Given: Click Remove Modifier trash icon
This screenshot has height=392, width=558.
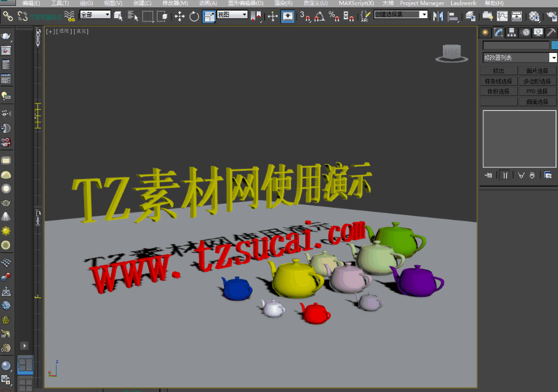Looking at the screenshot, I should (x=532, y=175).
